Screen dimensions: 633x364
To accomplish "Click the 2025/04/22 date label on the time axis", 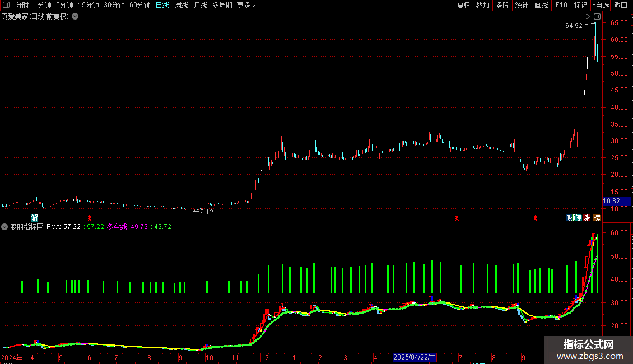I will click(x=415, y=357).
